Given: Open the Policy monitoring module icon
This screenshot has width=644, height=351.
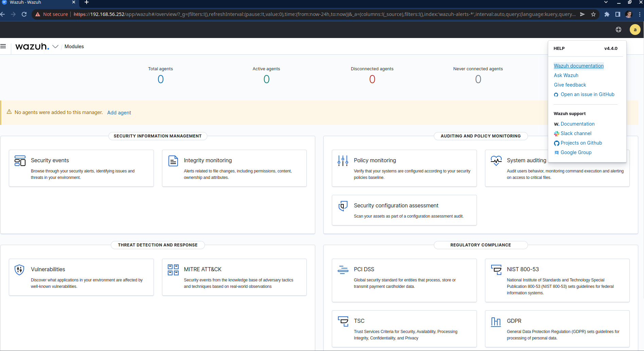Looking at the screenshot, I should point(343,161).
